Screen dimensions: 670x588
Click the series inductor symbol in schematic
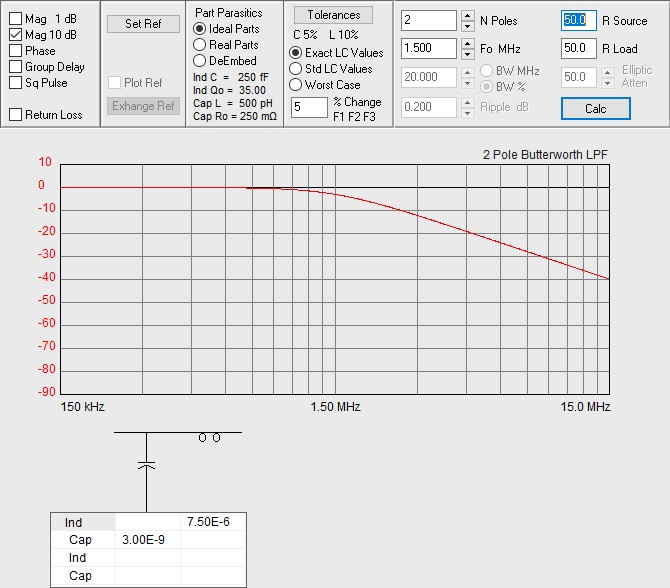coord(209,437)
